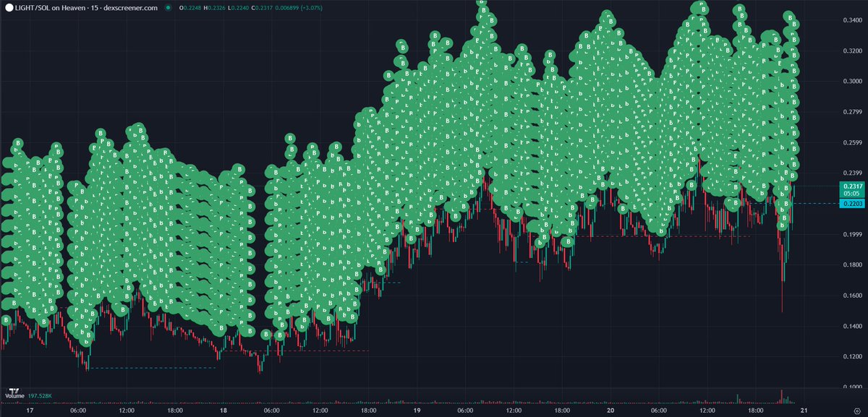868x417 pixels.
Task: Click the date 21 on time axis
Action: click(x=804, y=410)
